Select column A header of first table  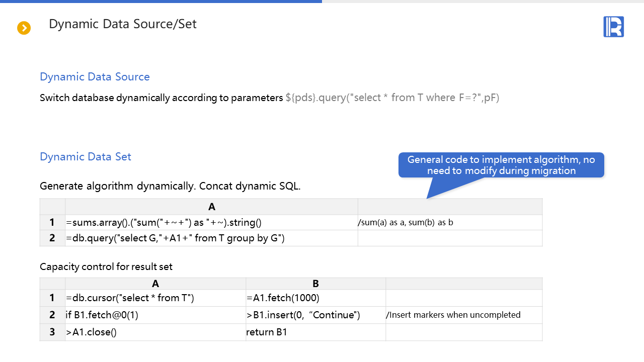tap(211, 207)
